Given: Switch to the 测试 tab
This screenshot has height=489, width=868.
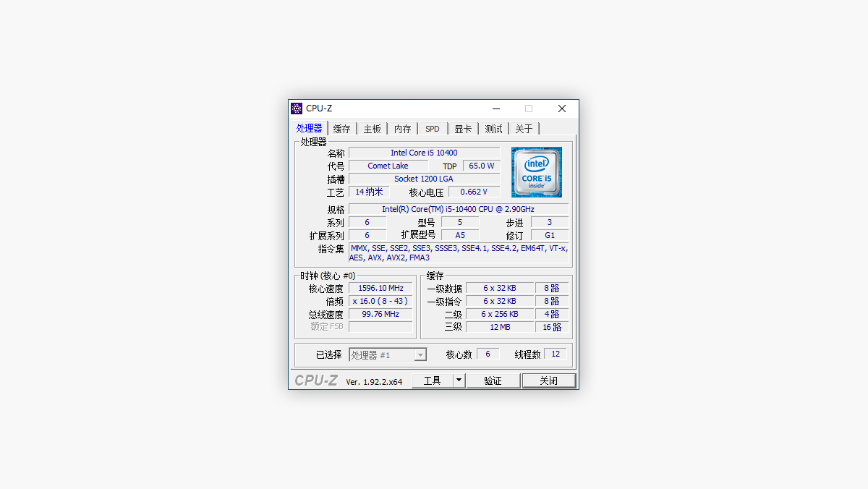Looking at the screenshot, I should (493, 129).
